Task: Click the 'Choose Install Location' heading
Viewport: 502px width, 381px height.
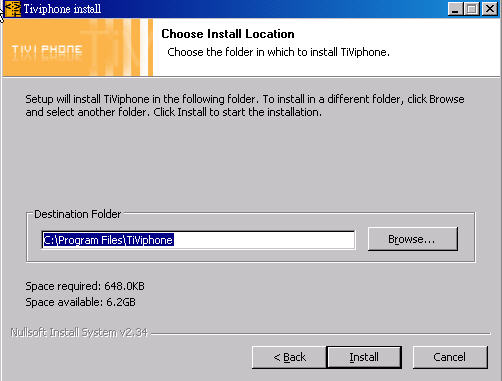Action: click(x=228, y=34)
